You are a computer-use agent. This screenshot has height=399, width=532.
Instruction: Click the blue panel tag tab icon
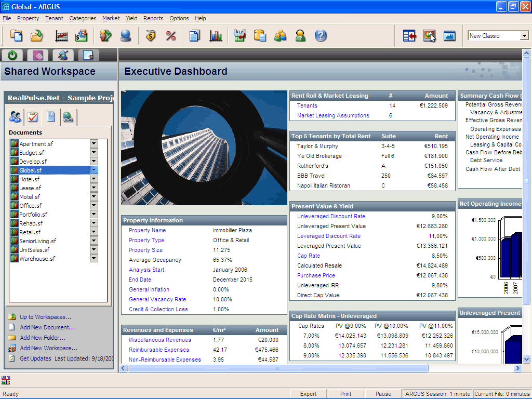88,55
